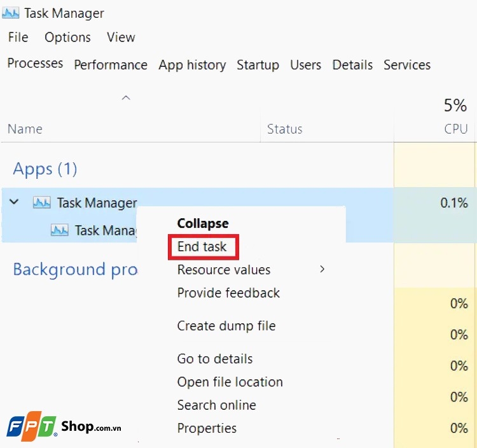The height and width of the screenshot is (448, 477).
Task: Click the Task Manager title bar icon
Action: pos(11,13)
